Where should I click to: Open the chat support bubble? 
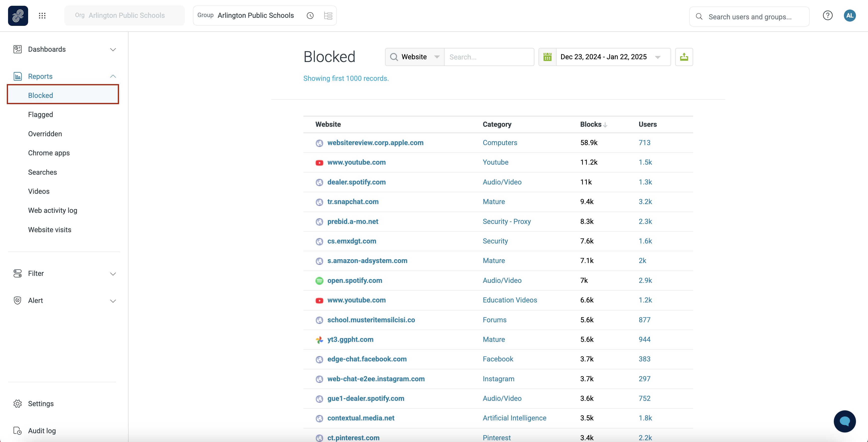point(844,421)
